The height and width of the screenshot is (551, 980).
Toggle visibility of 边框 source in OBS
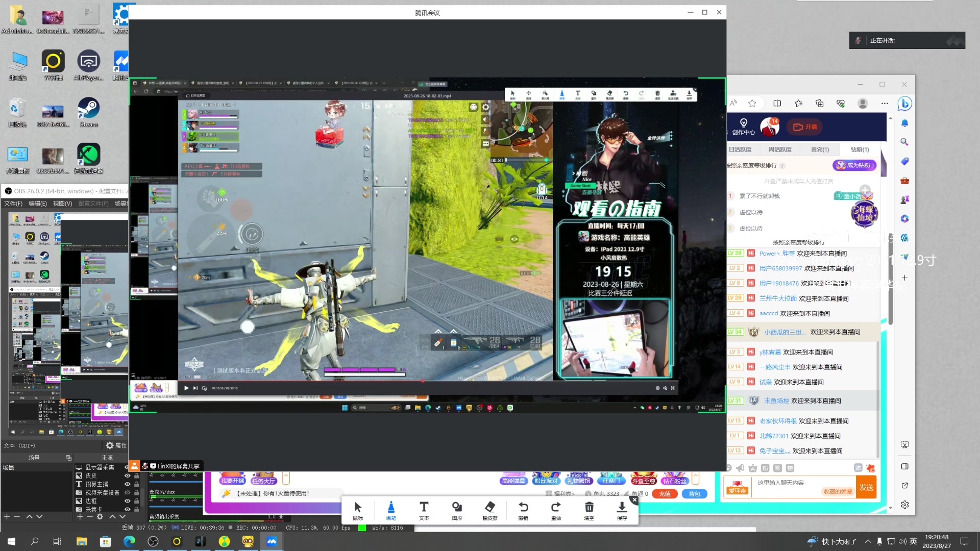click(x=127, y=501)
